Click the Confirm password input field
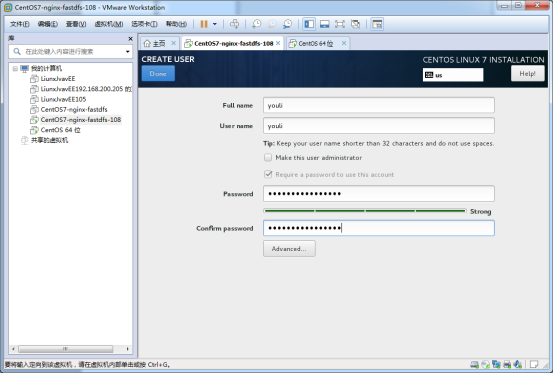Viewport: 553px width, 373px height. point(379,228)
